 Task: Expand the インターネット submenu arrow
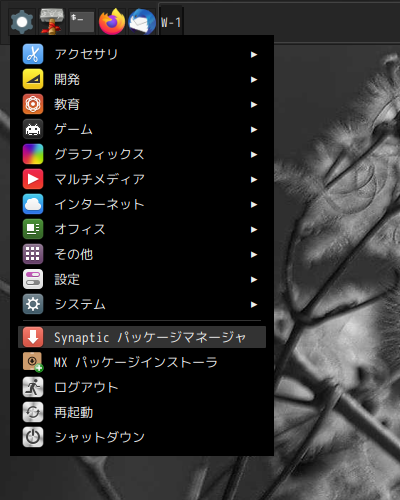254,204
